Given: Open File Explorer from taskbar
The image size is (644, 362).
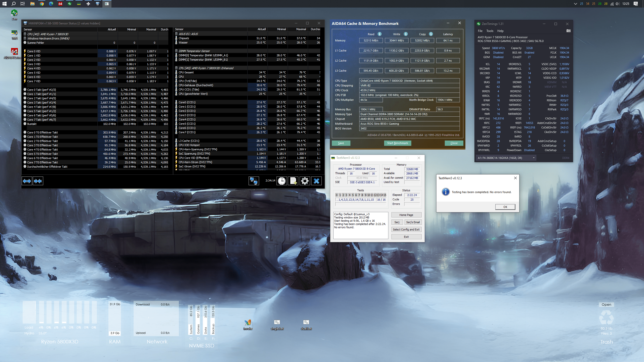Looking at the screenshot, I should (x=32, y=4).
